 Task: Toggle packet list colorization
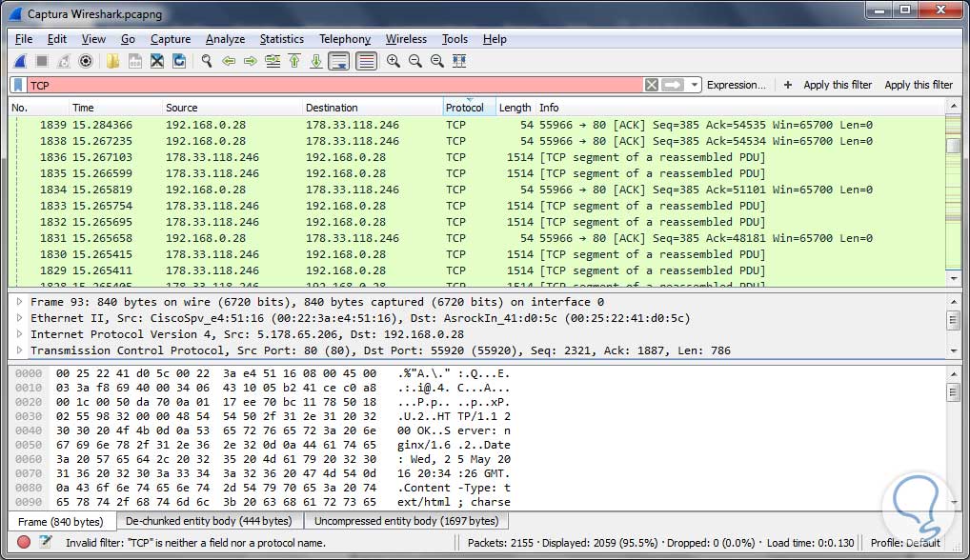pos(366,61)
